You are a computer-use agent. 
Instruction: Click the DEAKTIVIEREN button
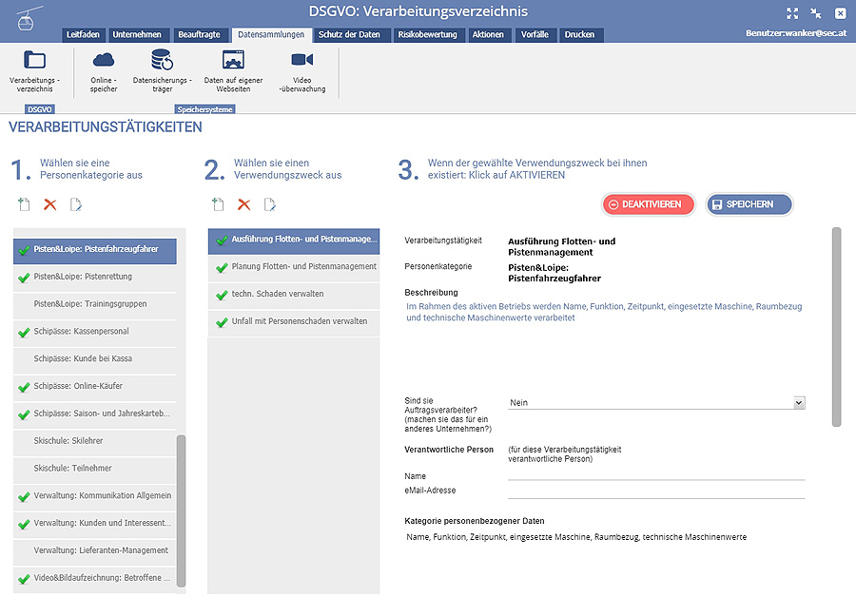click(x=644, y=204)
